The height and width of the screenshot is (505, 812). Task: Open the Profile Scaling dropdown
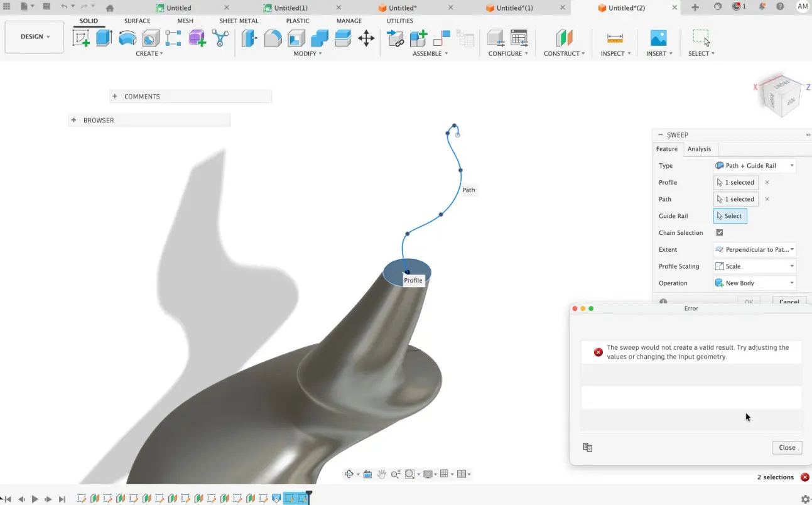pos(754,266)
